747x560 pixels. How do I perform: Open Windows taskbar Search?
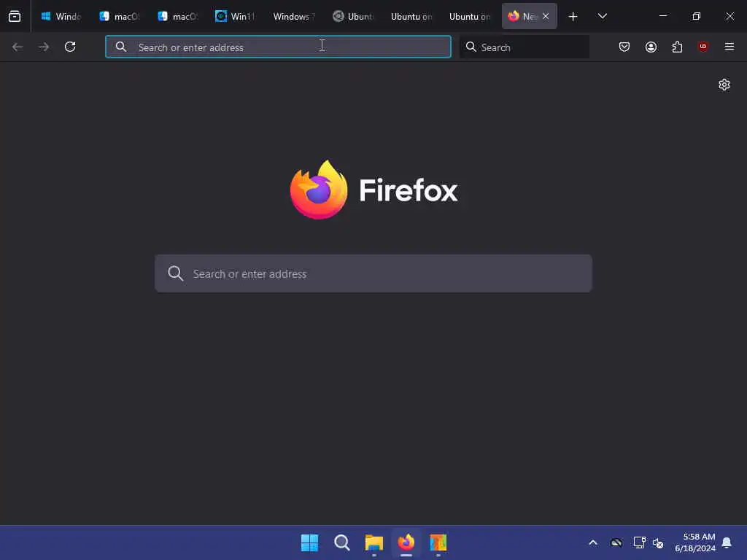click(x=342, y=542)
